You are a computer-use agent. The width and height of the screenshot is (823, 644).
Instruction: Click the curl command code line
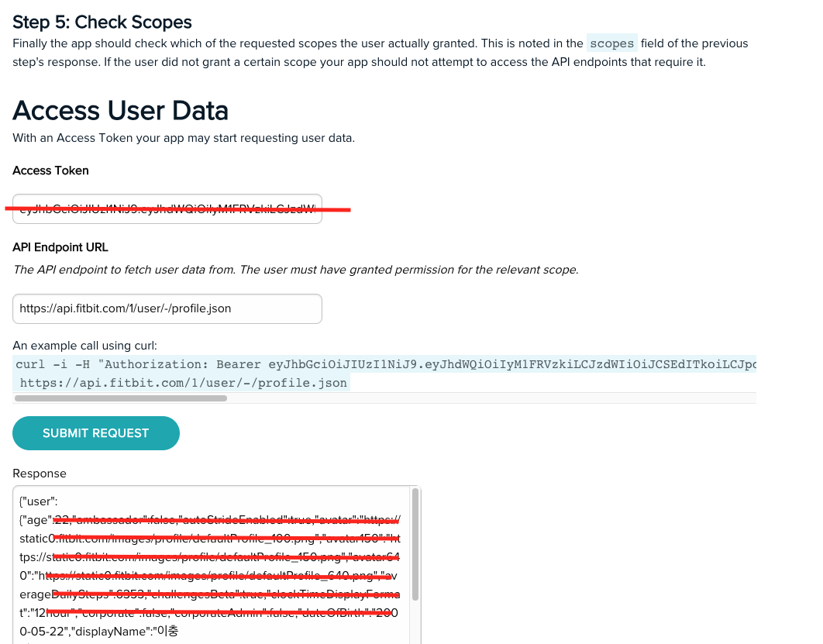386,364
